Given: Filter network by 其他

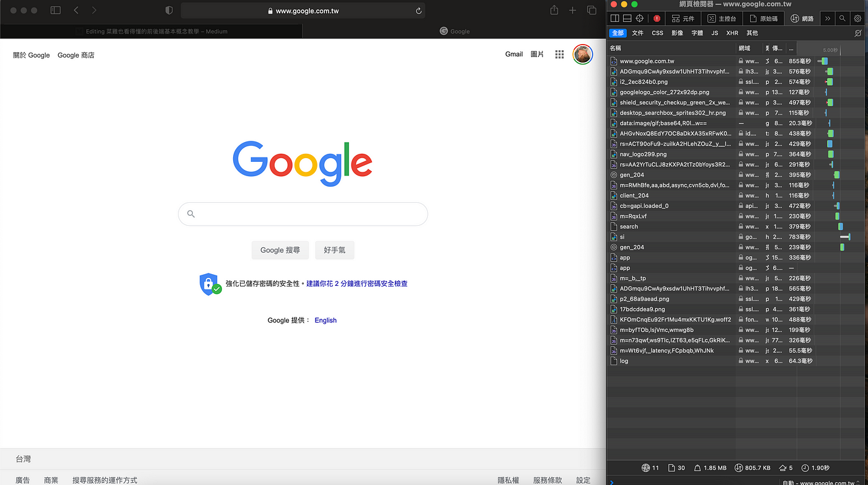Looking at the screenshot, I should 752,33.
